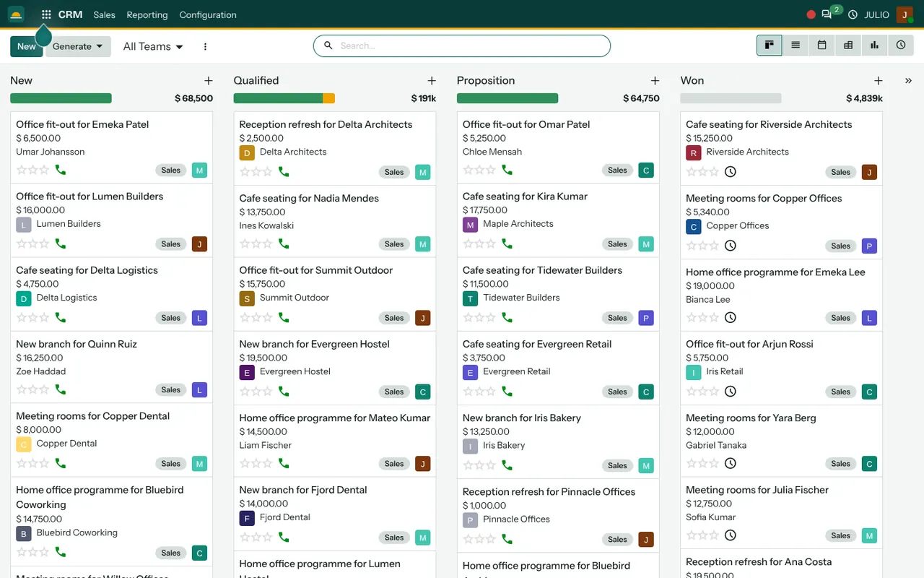Click phone icon on Lumen Builders card
Image resolution: width=924 pixels, height=578 pixels.
pos(61,243)
